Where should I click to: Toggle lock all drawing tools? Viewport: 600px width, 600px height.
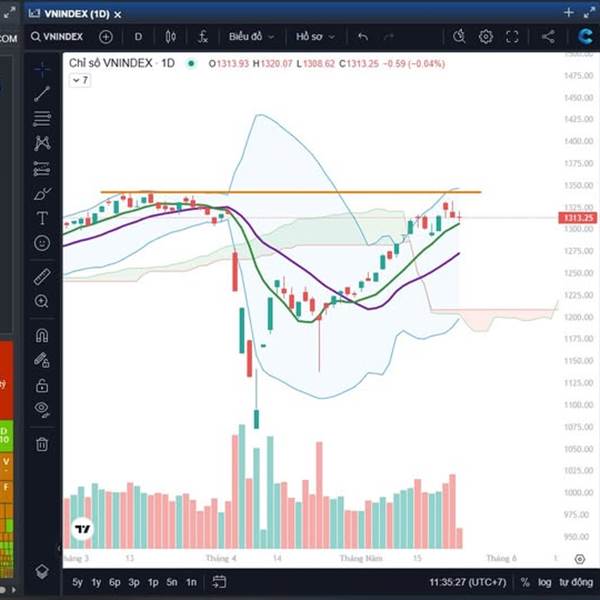[42, 385]
